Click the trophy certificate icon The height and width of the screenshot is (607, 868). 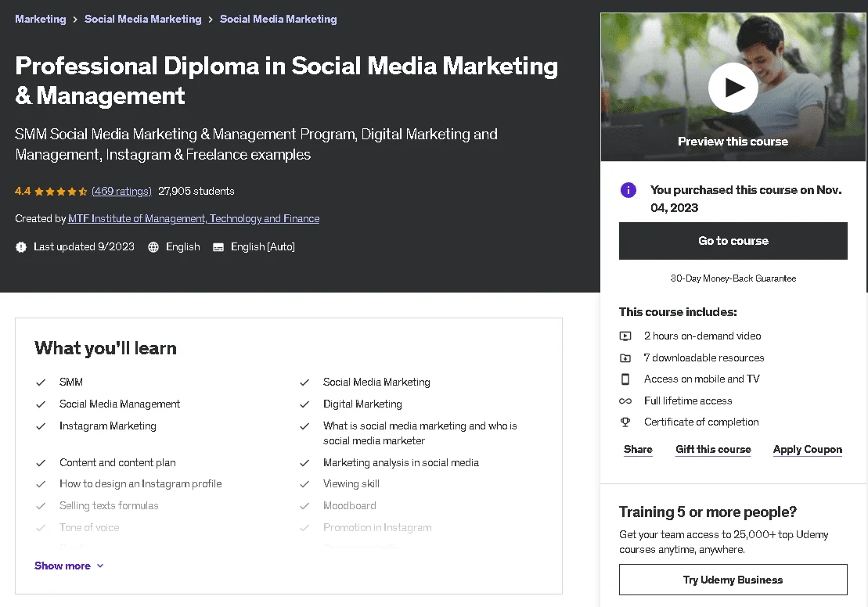[625, 422]
